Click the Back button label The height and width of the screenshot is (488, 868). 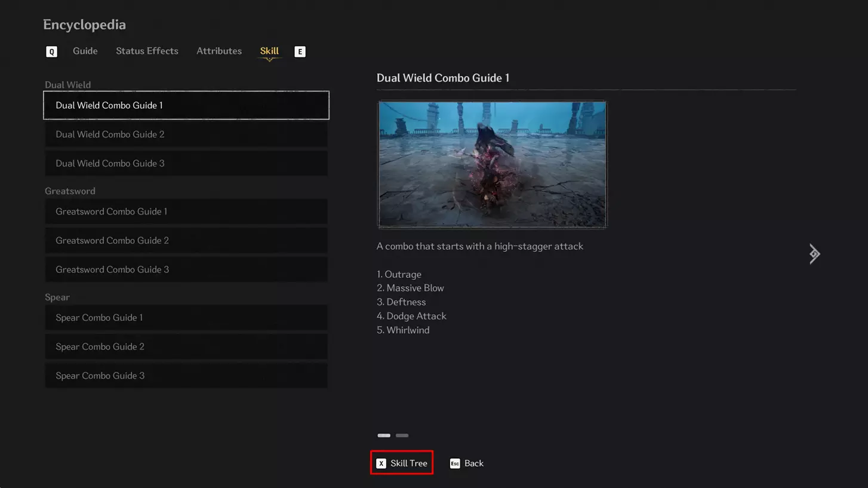click(x=474, y=464)
